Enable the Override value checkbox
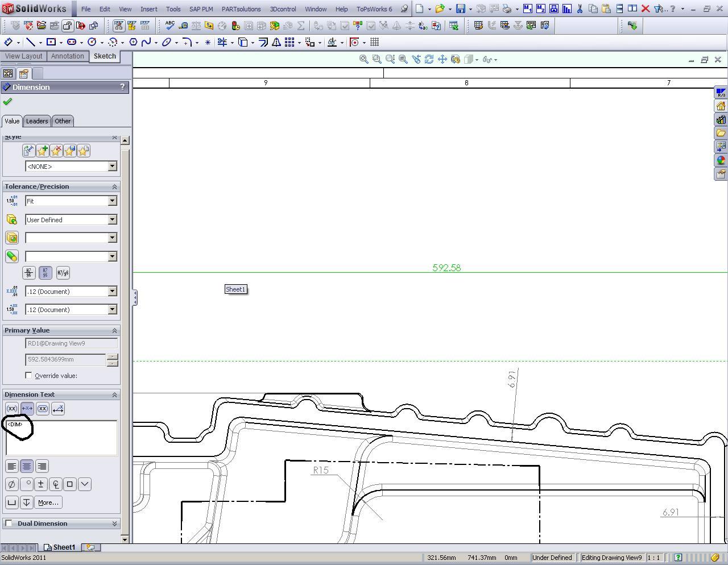Viewport: 728px width, 565px height. [x=28, y=376]
